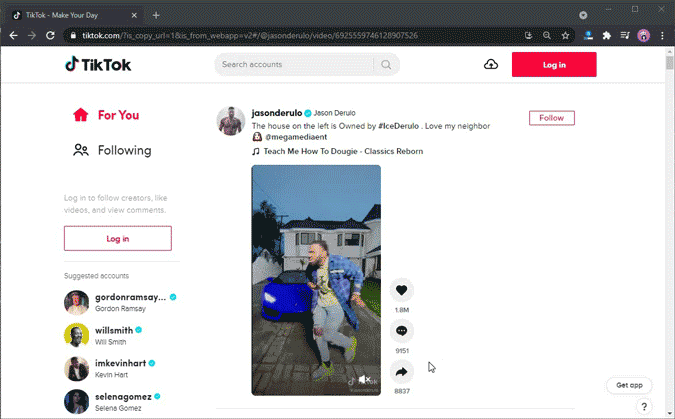Click the Following people icon
The image size is (675, 419).
(x=81, y=150)
